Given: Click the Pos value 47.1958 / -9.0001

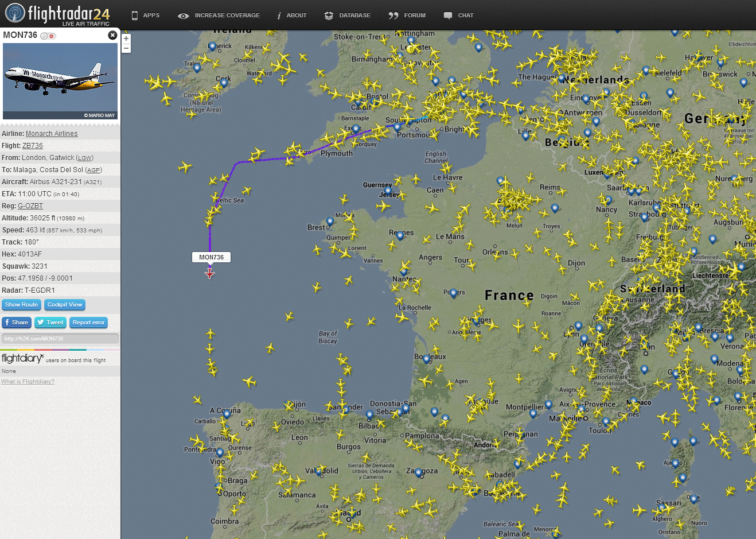Looking at the screenshot, I should tap(45, 278).
